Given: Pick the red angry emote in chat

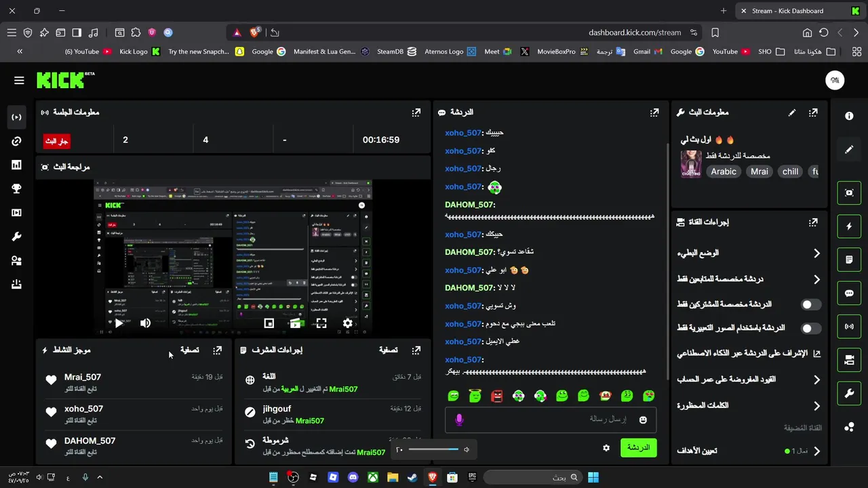Looking at the screenshot, I should (x=497, y=396).
